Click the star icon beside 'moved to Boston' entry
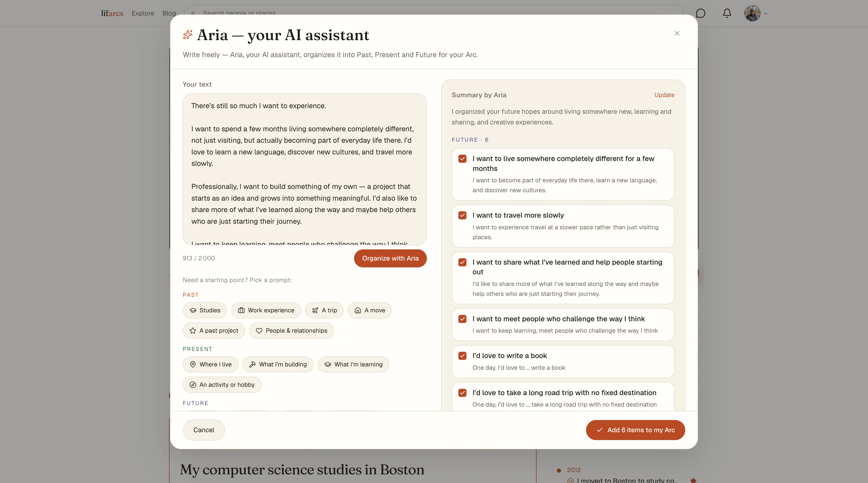Viewport: 868px width, 483px height. pyautogui.click(x=693, y=480)
